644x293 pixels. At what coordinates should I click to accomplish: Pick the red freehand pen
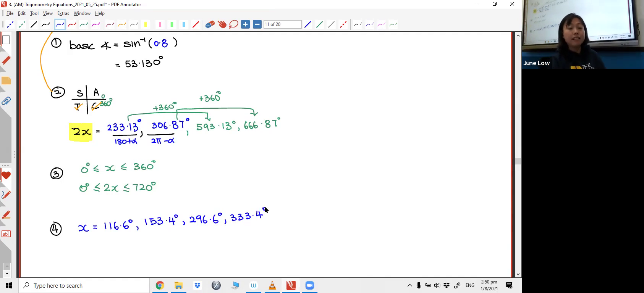click(72, 24)
